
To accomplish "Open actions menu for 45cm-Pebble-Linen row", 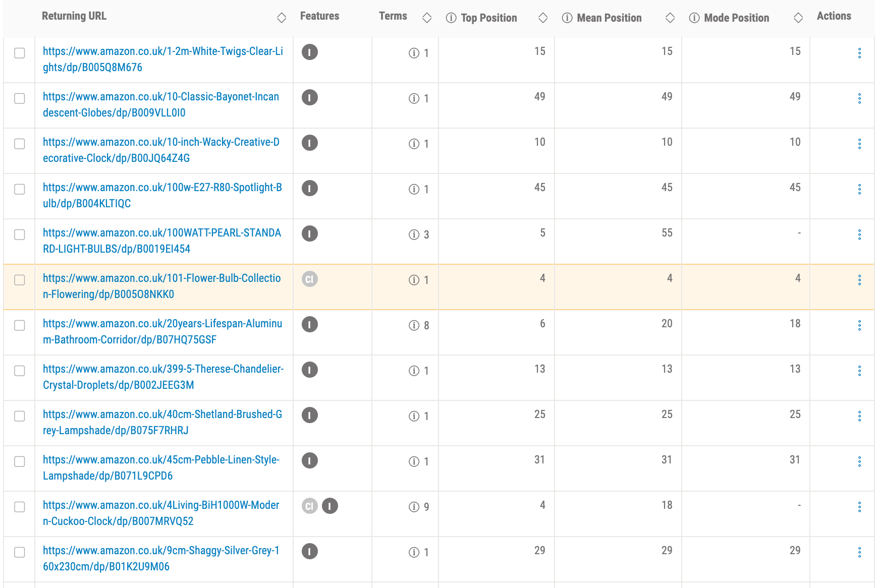I will point(859,461).
